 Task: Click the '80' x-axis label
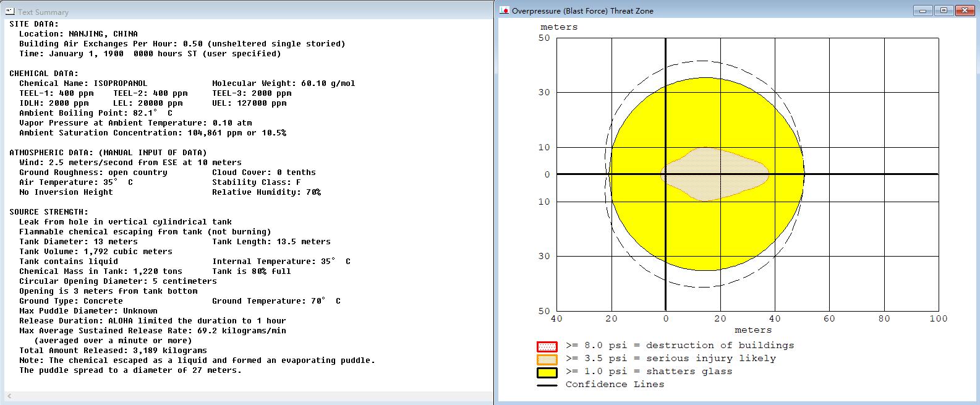coord(884,318)
